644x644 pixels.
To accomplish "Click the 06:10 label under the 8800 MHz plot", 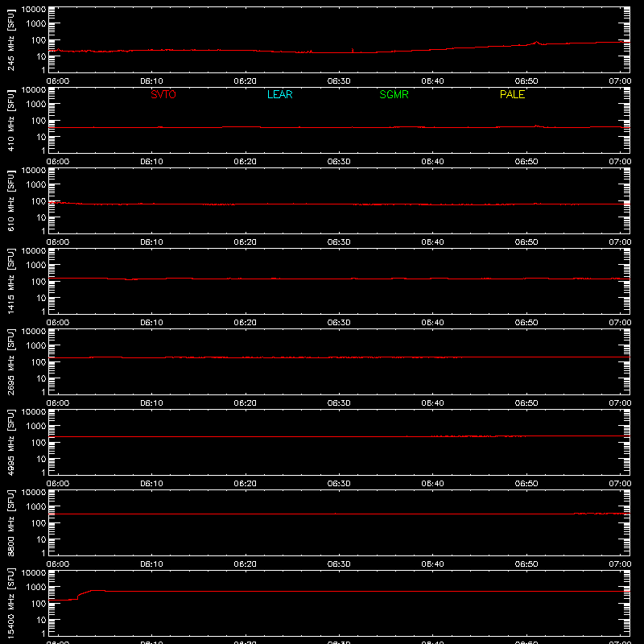I will (151, 564).
